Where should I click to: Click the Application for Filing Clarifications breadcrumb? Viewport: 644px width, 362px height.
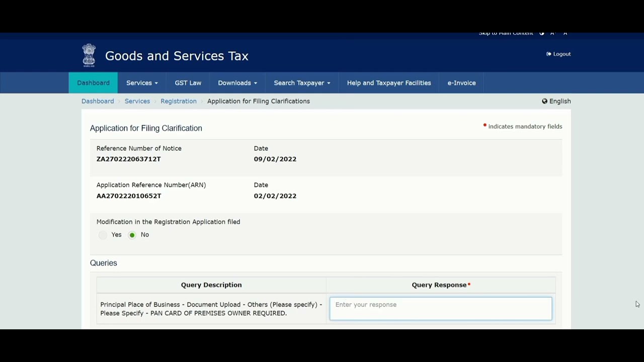coord(259,101)
